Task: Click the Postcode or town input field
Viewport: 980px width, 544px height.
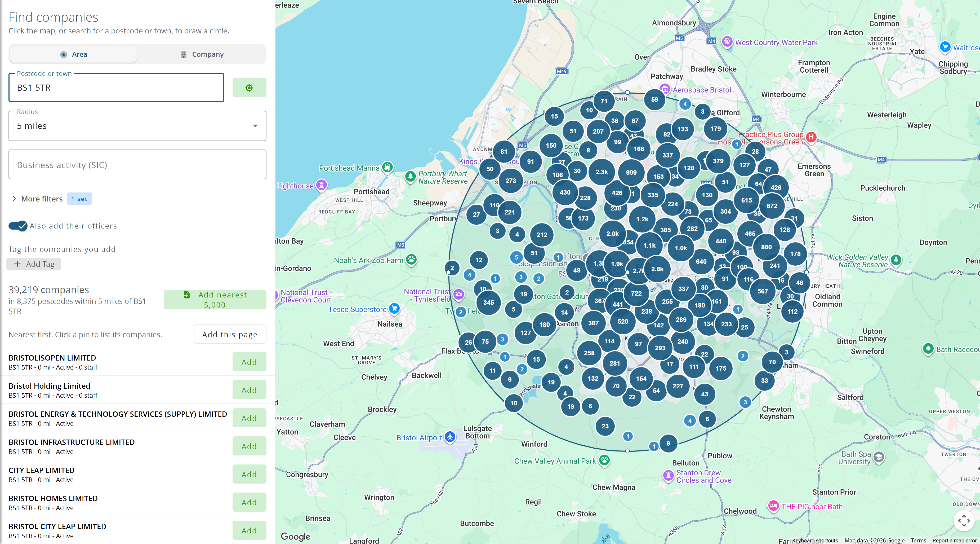Action: point(116,87)
